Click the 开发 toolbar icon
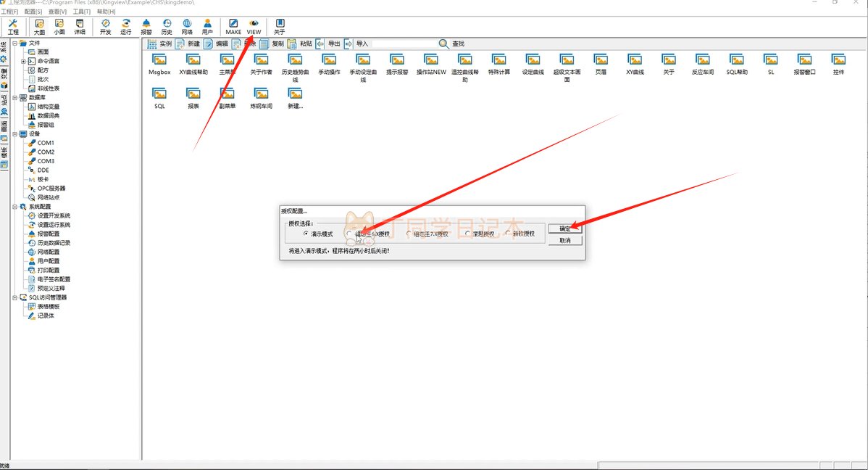Screen dimensions: 868x470 [x=106, y=27]
